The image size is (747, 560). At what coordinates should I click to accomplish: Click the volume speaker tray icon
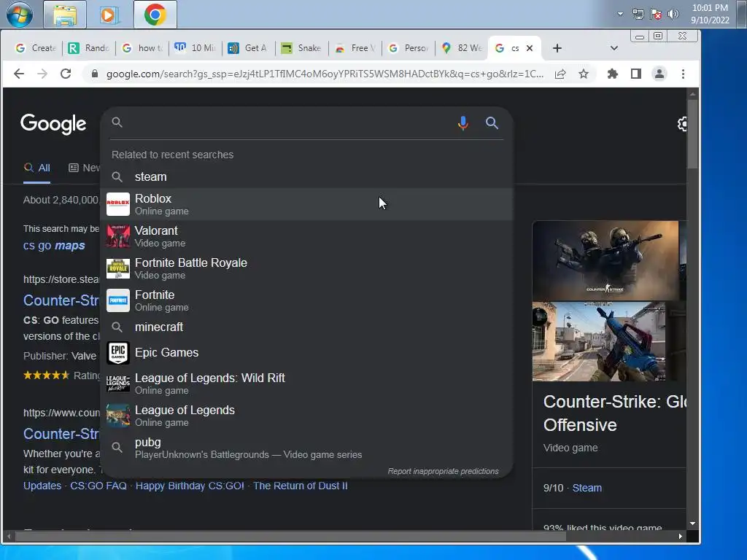pos(673,14)
